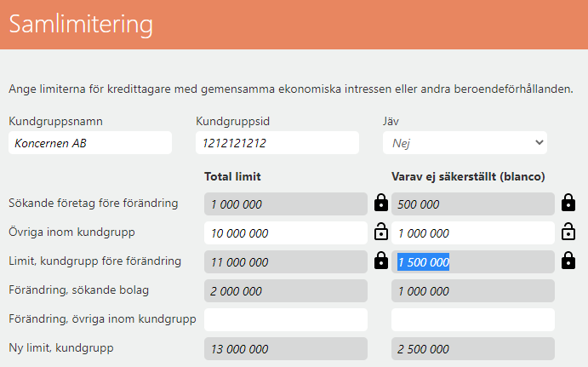The image size is (588, 367).
Task: Click the Övriga inom kundgrupp total limit field
Action: click(x=286, y=233)
